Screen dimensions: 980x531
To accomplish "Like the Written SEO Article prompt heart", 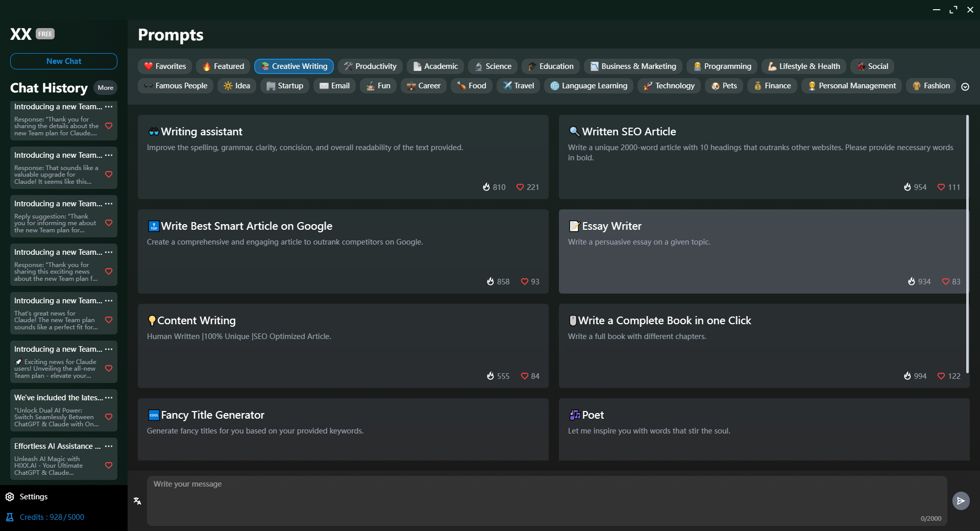I will [941, 187].
